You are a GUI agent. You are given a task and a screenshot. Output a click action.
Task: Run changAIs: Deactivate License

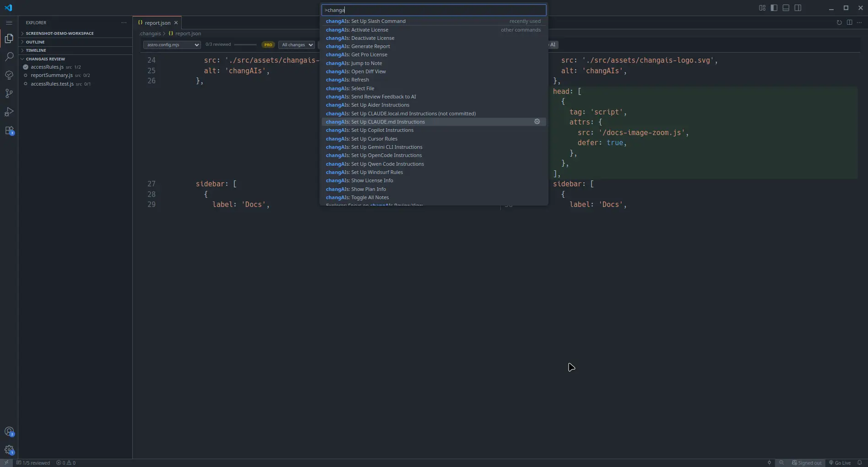pyautogui.click(x=434, y=38)
